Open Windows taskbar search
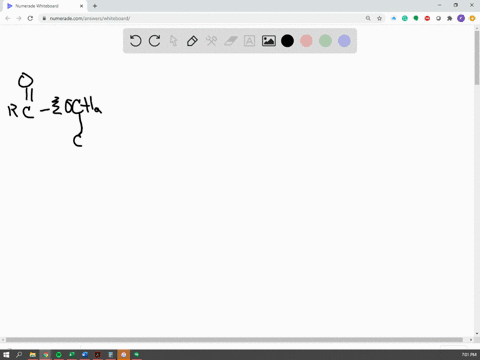480x360 pixels. coord(19,355)
